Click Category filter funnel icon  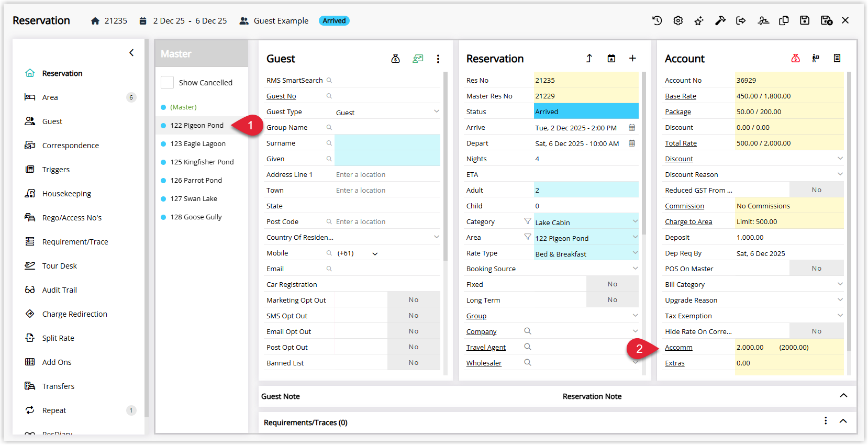[x=528, y=221]
